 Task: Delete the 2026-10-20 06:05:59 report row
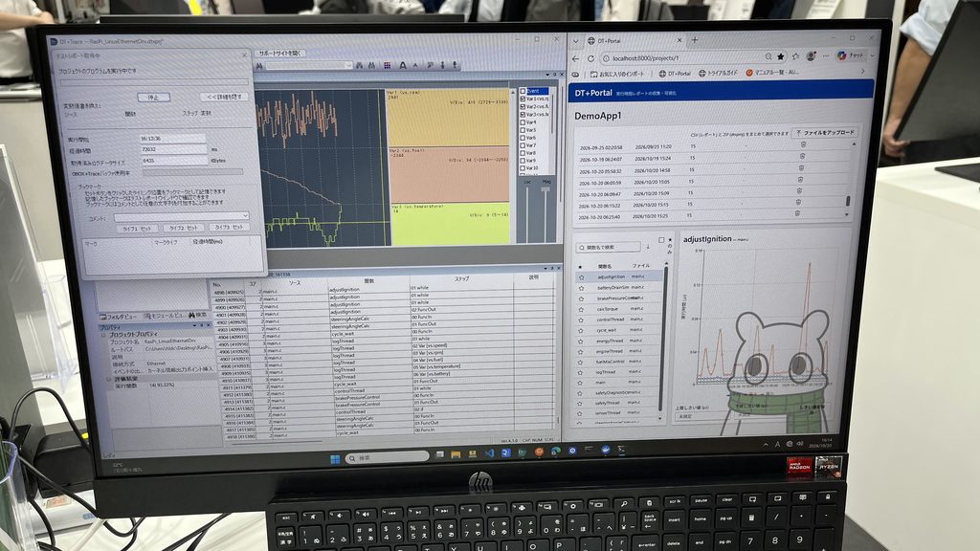[800, 179]
